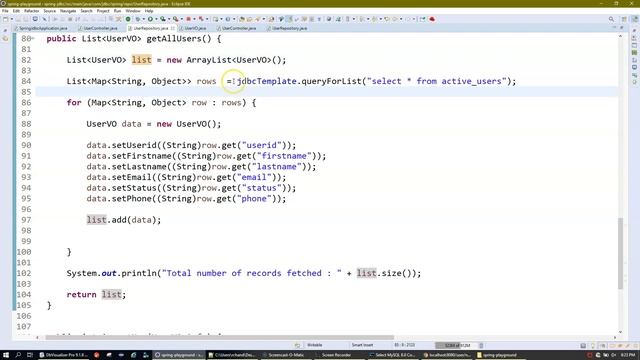Expand the External Tools dropdown arrow
The height and width of the screenshot is (360, 640).
[x=181, y=19]
